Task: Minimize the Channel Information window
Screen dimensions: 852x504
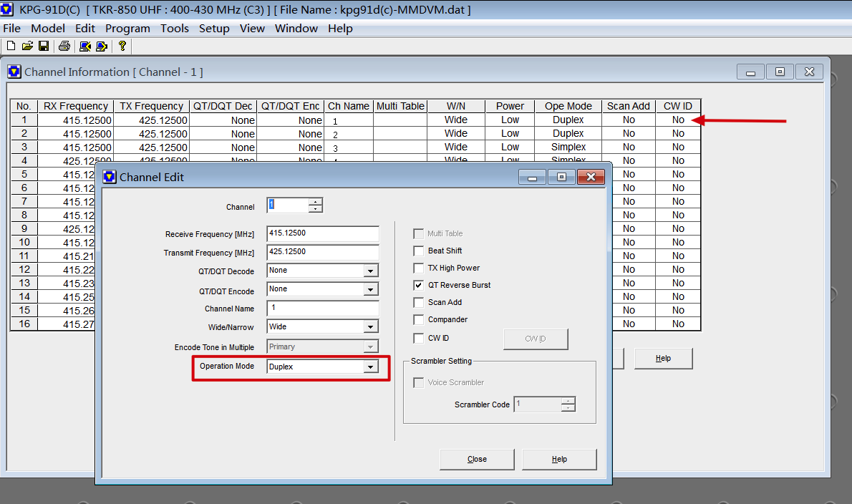Action: (x=751, y=72)
